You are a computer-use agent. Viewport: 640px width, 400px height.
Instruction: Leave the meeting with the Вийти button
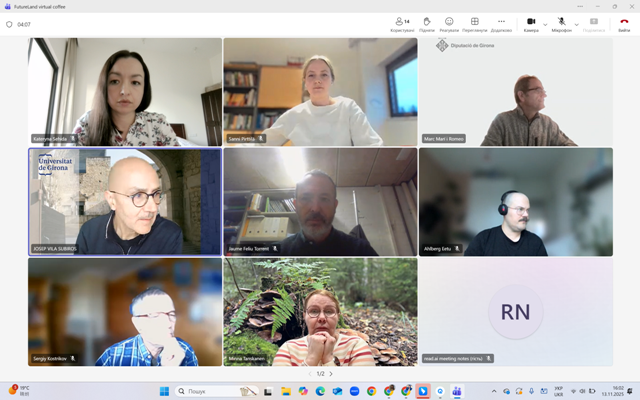624,23
